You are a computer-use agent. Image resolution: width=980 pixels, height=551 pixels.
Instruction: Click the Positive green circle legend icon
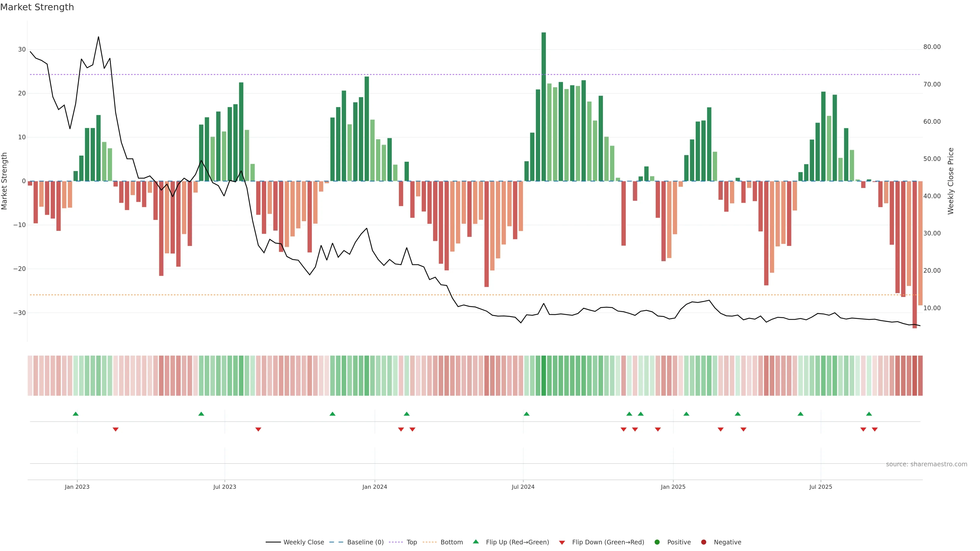click(657, 542)
